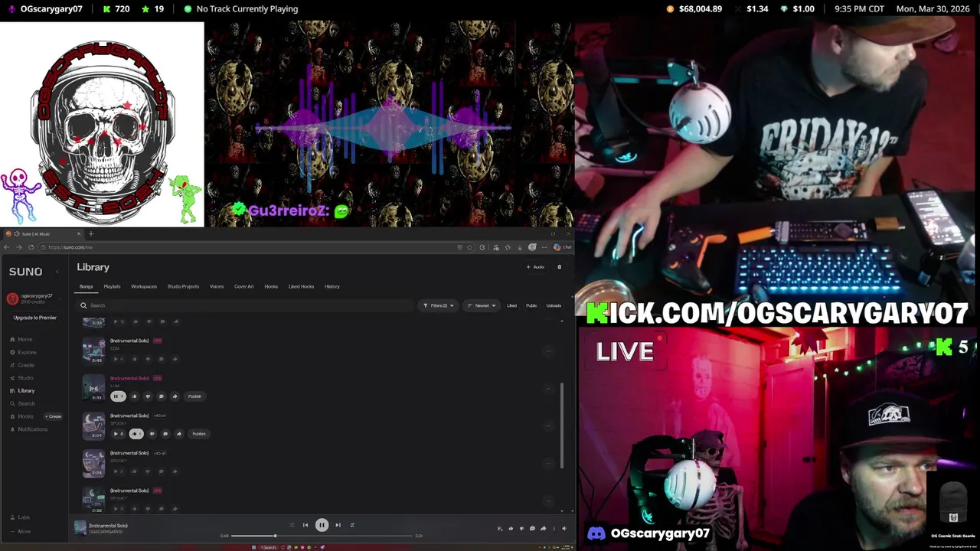Screen dimensions: 980x551
Task: Skip to next track in player bar
Action: [x=338, y=525]
